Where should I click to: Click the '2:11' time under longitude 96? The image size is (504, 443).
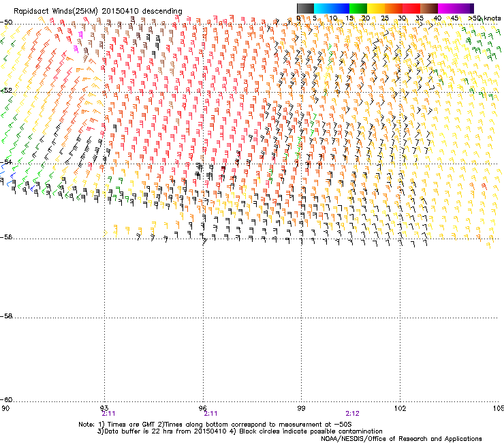[x=210, y=414]
